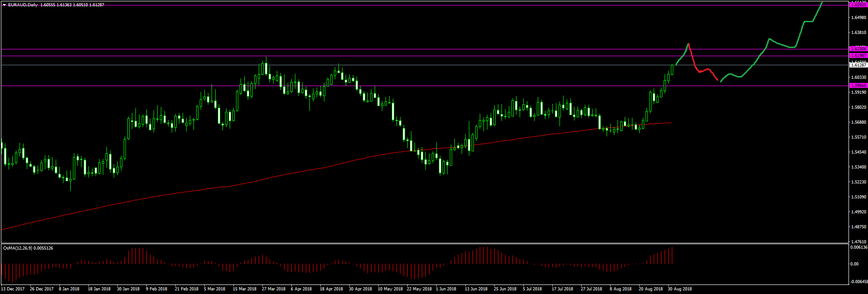This screenshot has height=294, width=868.
Task: Click the 21 Feb 2018 date label
Action: click(187, 289)
